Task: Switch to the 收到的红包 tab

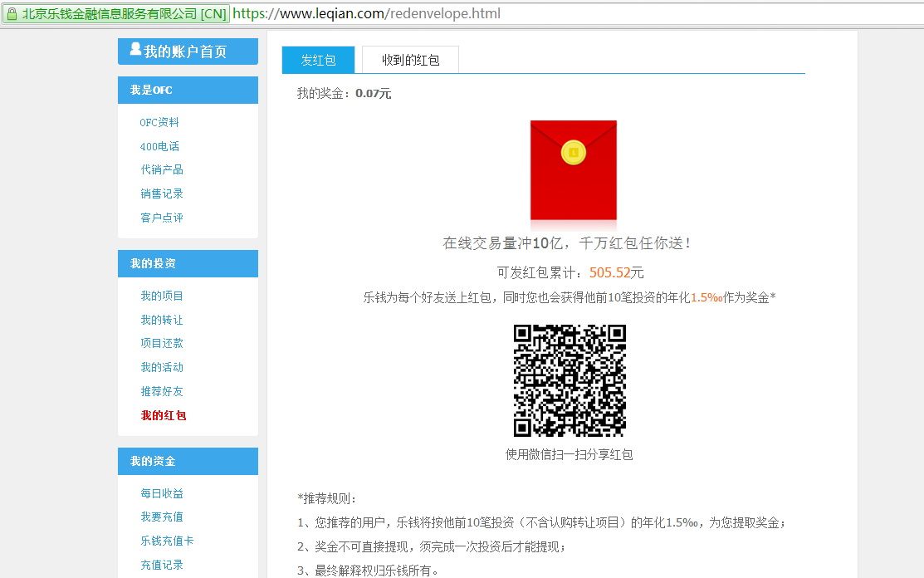Action: click(x=411, y=60)
